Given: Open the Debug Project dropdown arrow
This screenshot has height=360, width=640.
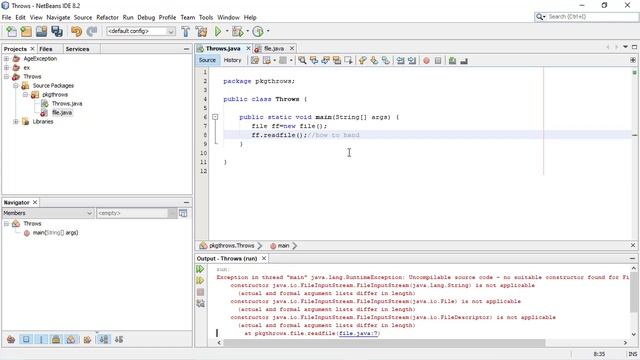Looking at the screenshot, I should (247, 31).
